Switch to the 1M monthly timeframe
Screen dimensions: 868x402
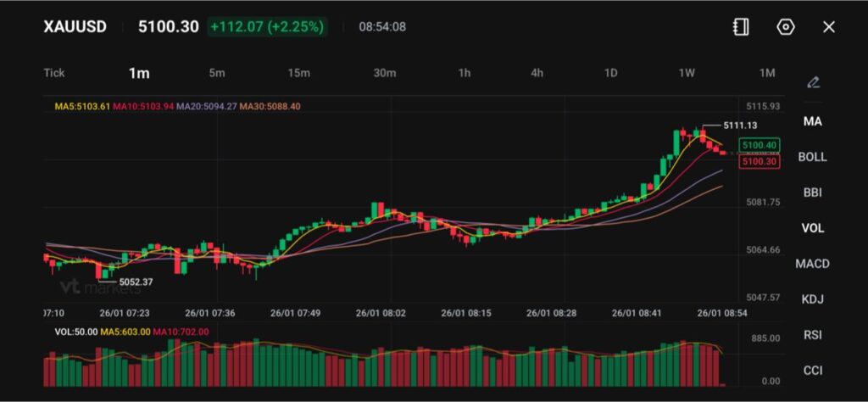coord(767,73)
